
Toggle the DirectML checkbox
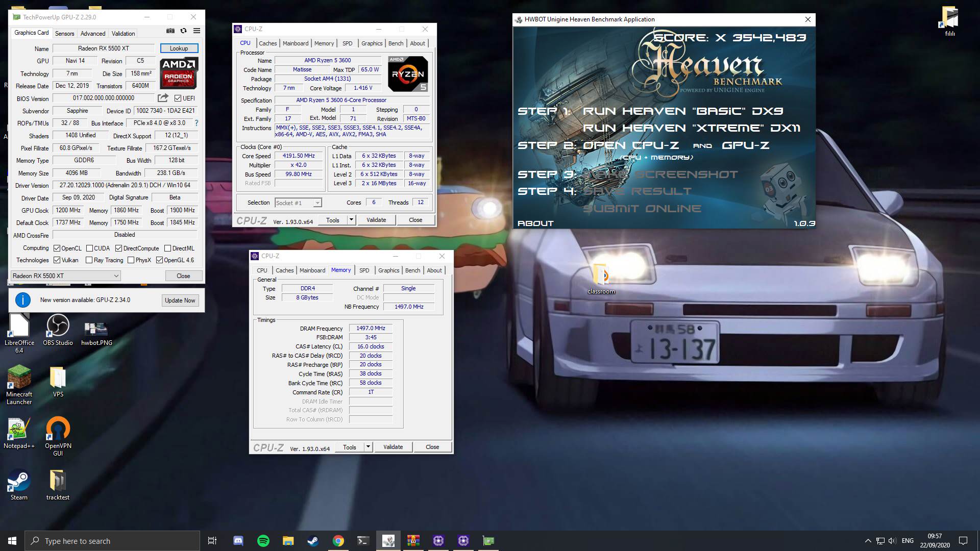point(168,248)
